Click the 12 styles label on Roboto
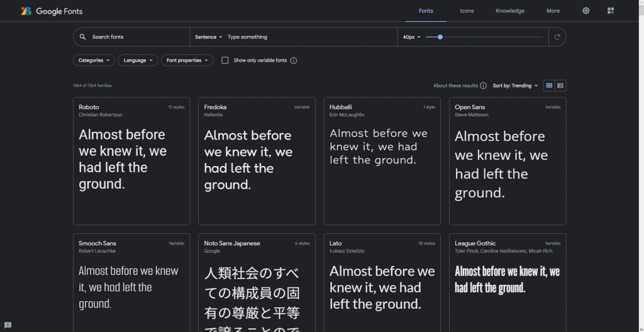 click(176, 108)
